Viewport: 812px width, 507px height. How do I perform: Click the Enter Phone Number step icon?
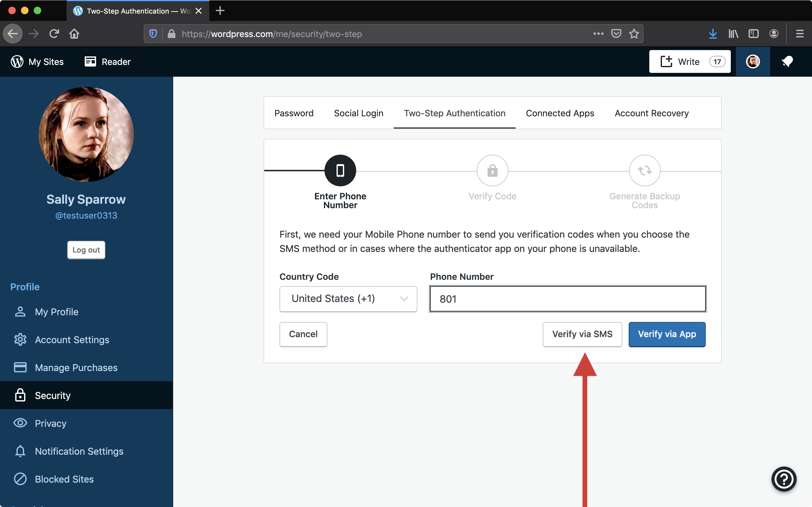pos(340,170)
